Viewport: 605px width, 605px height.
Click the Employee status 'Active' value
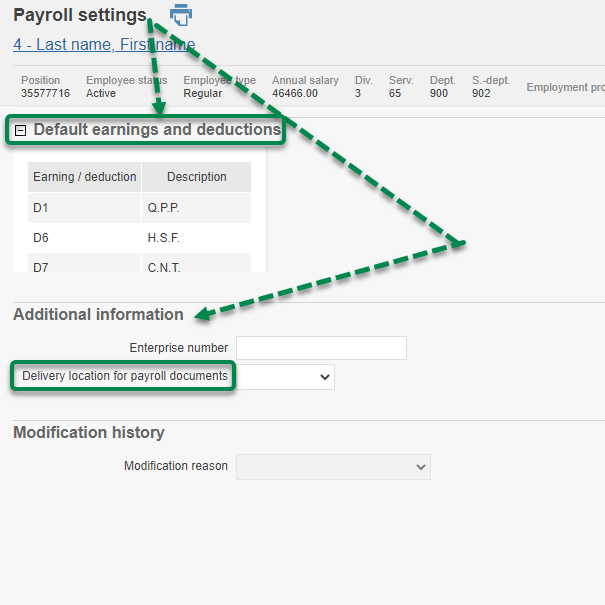click(101, 93)
